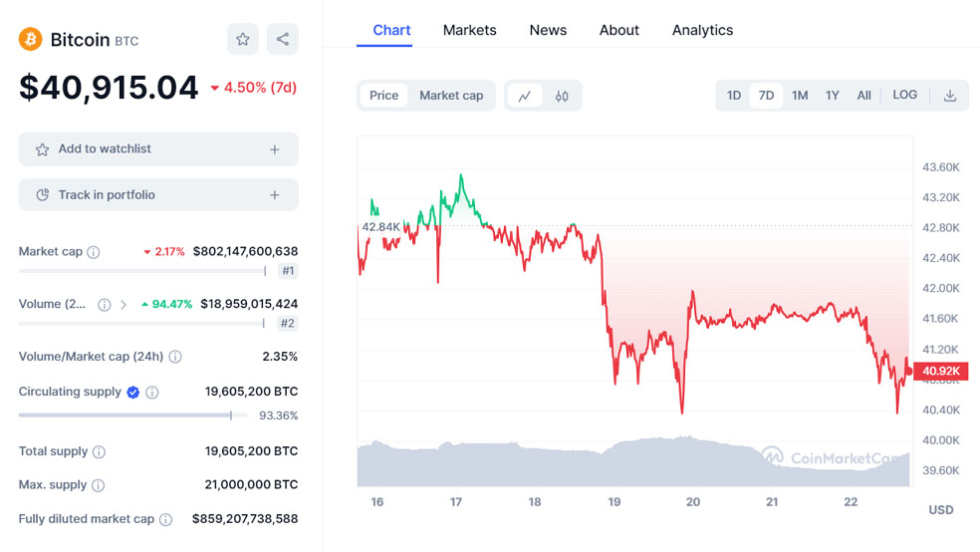The width and height of the screenshot is (980, 552).
Task: Switch to line chart view icon
Action: pos(525,96)
